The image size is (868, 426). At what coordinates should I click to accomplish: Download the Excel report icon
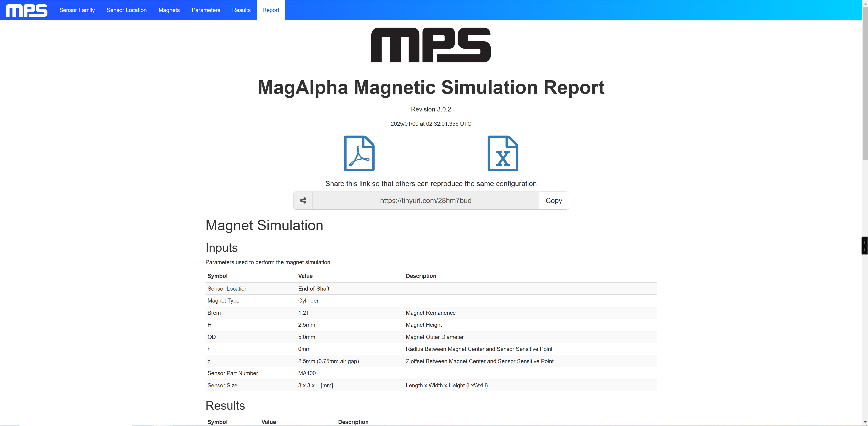[503, 153]
